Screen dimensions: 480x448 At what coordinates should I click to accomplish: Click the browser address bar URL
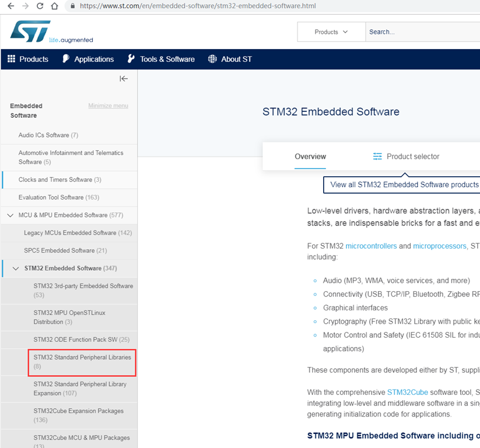198,6
